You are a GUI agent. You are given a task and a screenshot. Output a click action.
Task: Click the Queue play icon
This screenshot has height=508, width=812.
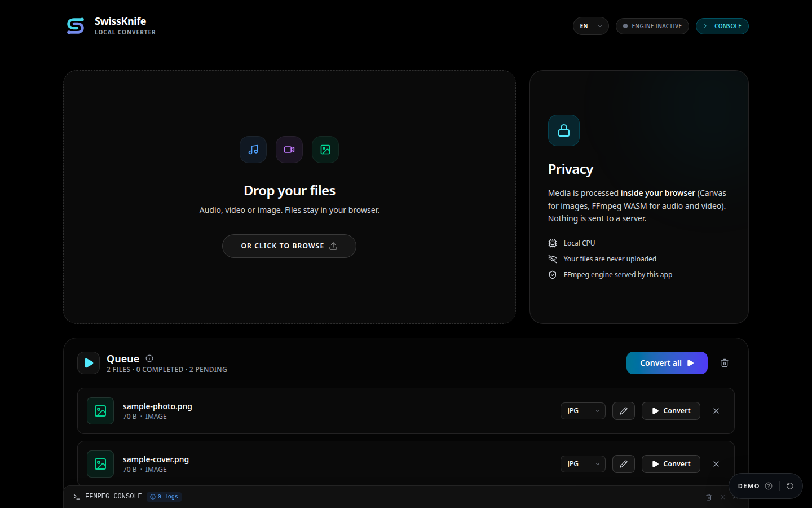click(x=89, y=363)
